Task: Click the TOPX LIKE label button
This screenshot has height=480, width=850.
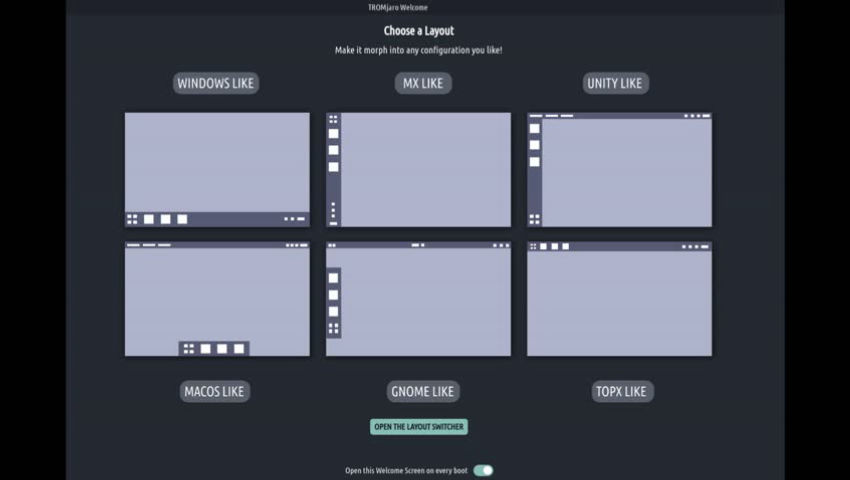Action: 622,391
